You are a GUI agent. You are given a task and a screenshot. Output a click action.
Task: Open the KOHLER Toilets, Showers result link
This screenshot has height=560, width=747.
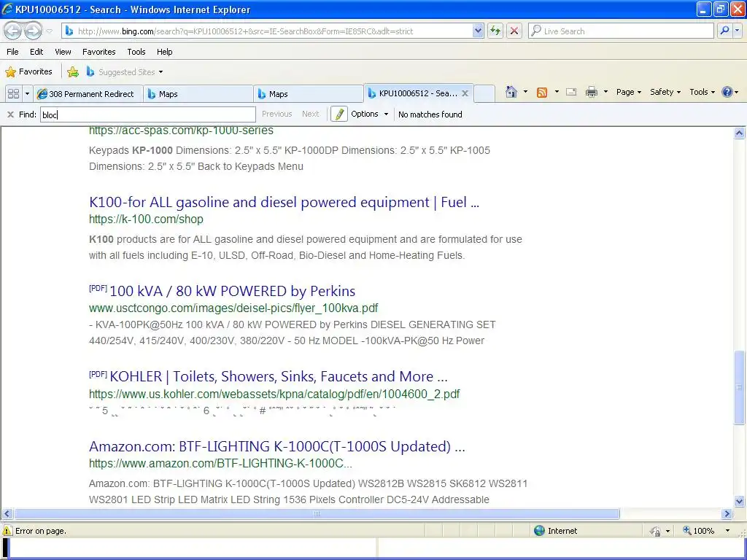click(278, 377)
